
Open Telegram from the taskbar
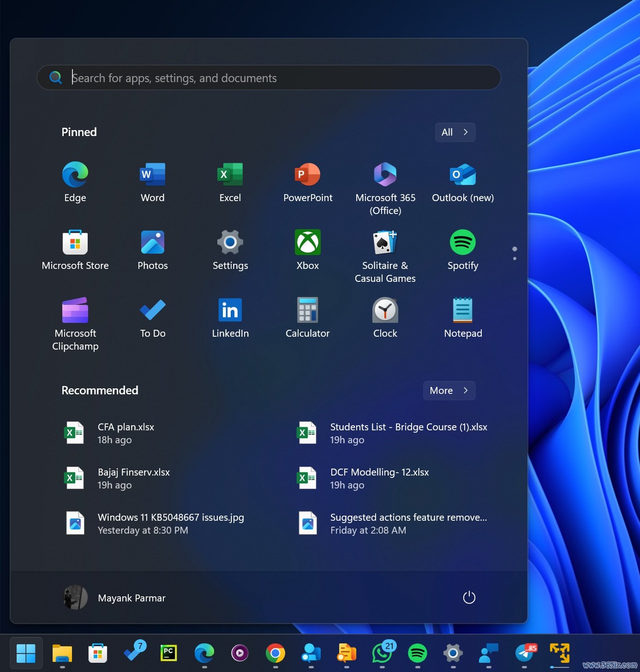click(x=525, y=653)
